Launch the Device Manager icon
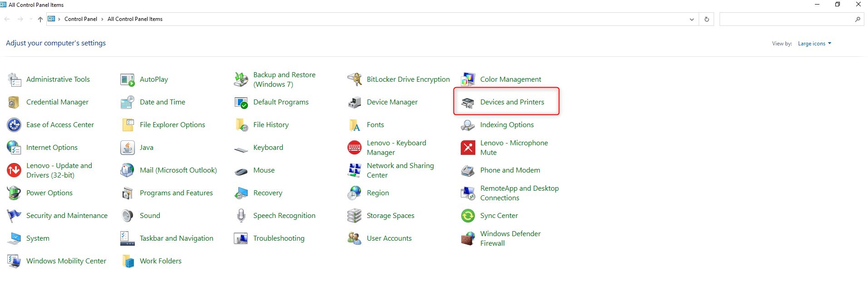The image size is (868, 307). 355,102
